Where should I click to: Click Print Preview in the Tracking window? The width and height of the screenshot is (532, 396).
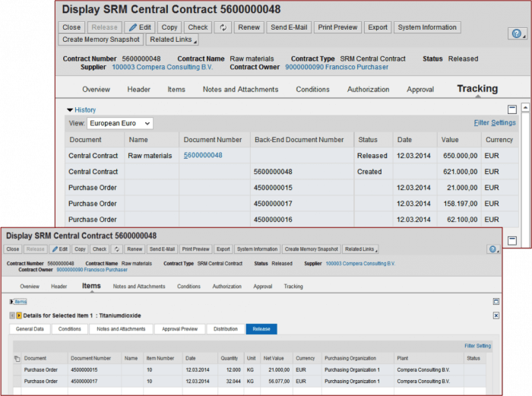[337, 27]
